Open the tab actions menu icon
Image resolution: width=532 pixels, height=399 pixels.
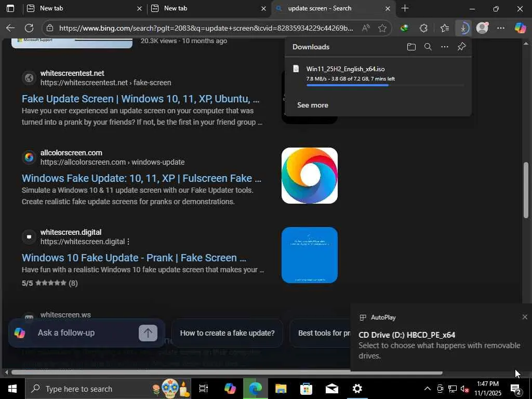point(10,8)
